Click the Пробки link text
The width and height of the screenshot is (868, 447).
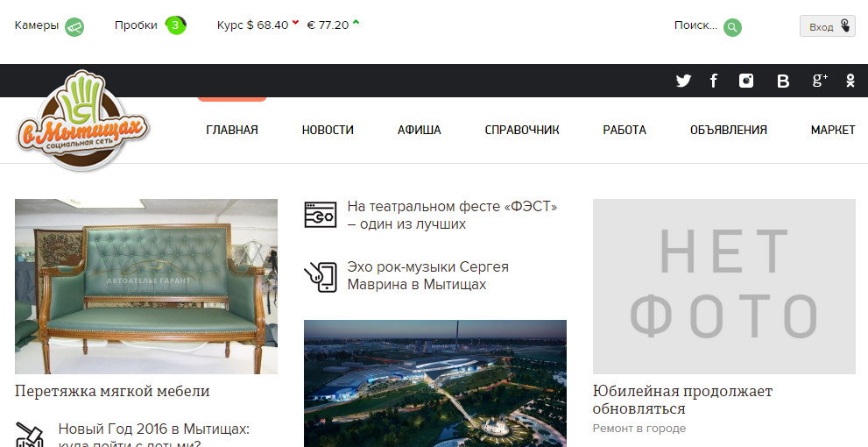click(136, 25)
